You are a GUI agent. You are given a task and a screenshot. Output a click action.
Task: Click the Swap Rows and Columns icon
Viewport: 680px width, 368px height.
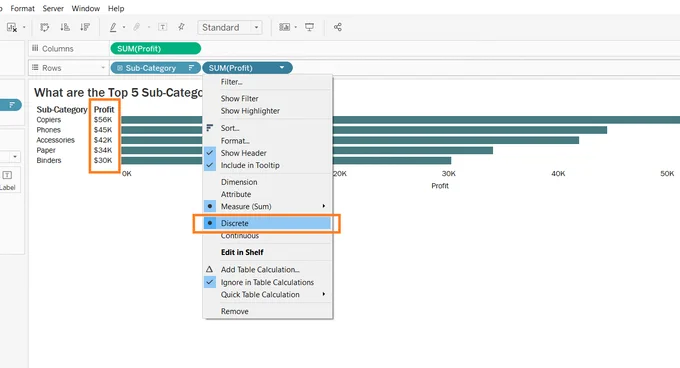45,27
